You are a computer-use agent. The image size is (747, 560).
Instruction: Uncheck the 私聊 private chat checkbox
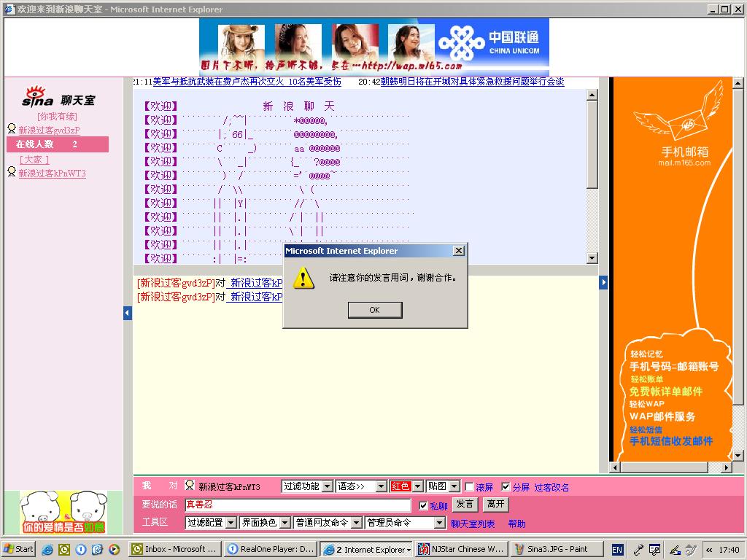pyautogui.click(x=423, y=505)
